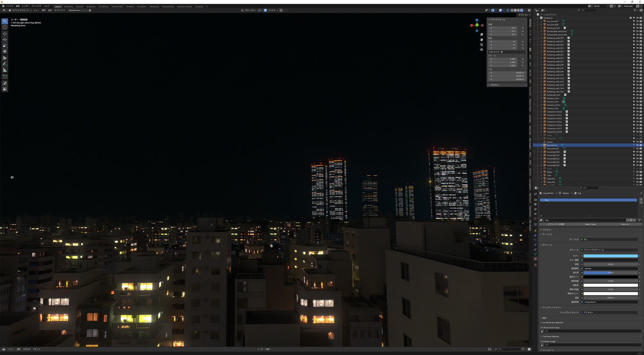Screen dimensions: 644x355
Task: Open the File menu
Action: coord(9,6)
